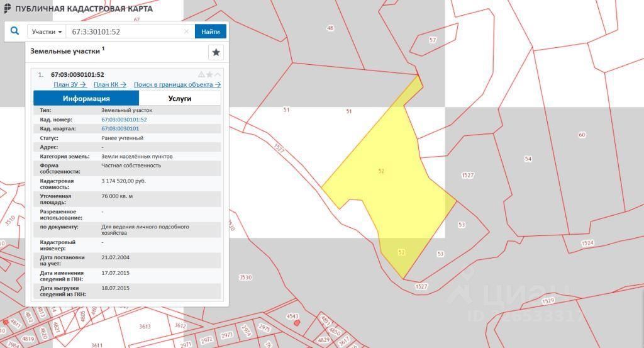Viewport: 644px width, 348px height.
Task: Click the Rosreestr logo icon
Action: [7, 9]
